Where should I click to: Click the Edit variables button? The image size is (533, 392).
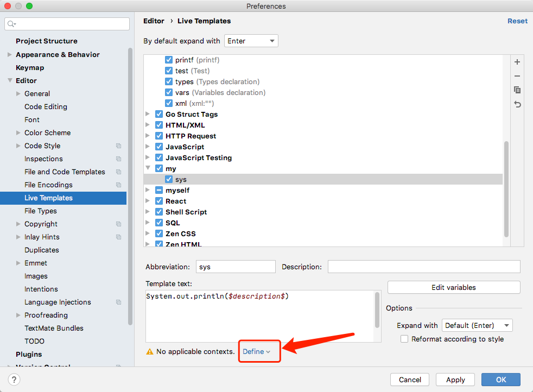click(454, 287)
